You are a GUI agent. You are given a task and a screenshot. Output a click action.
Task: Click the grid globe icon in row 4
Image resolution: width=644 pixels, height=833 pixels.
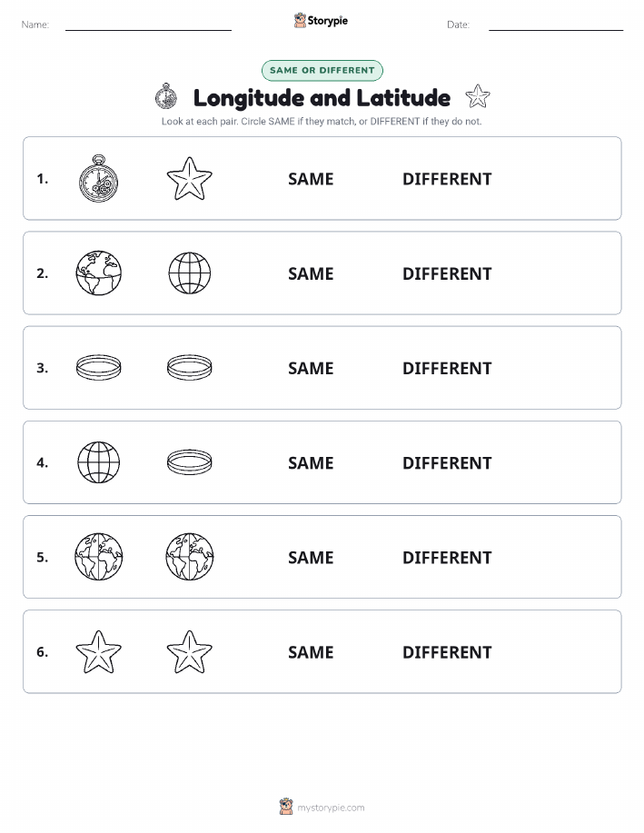point(99,462)
